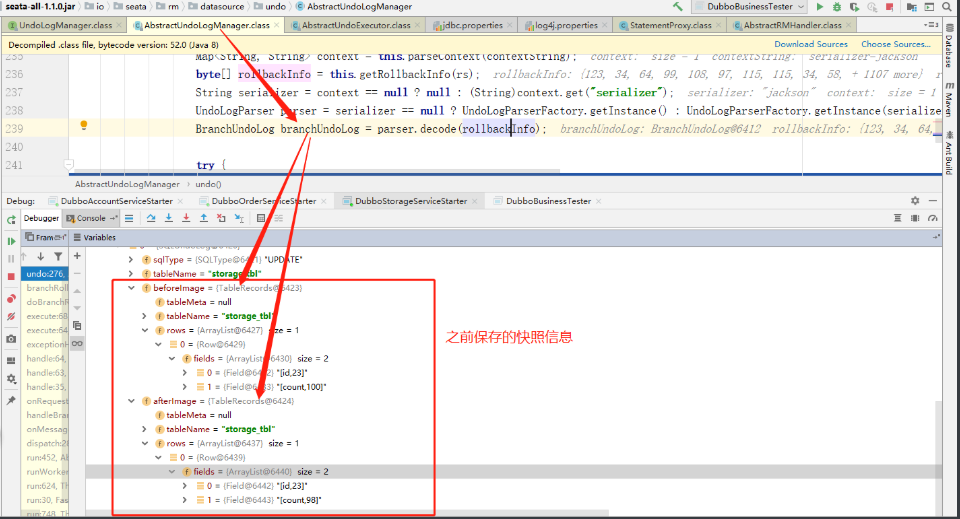Screen dimensions: 960x519
Task: Close the log4j.properties tab
Action: click(605, 25)
